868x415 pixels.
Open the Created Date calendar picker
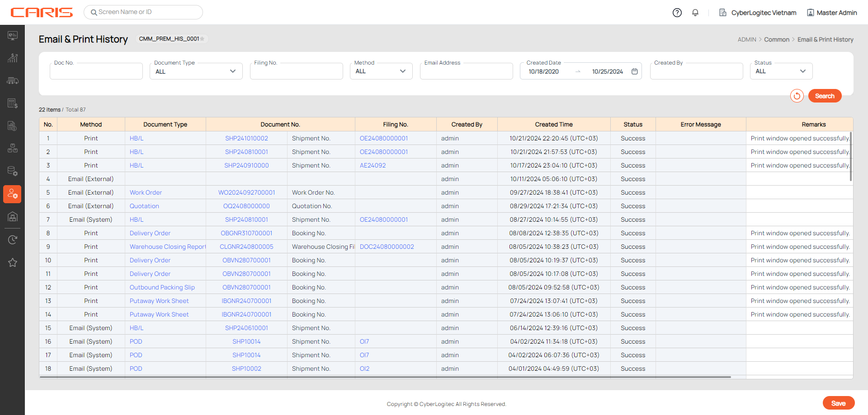coord(635,71)
